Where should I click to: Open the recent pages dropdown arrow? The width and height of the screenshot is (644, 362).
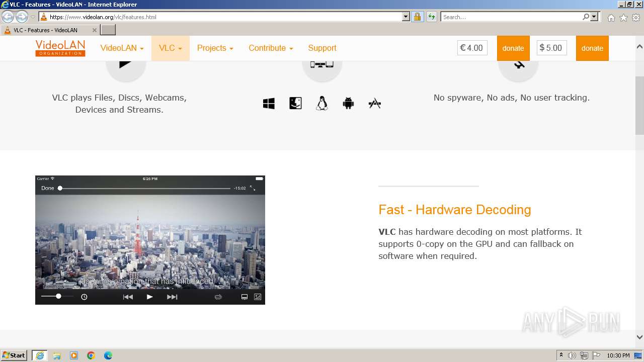(x=33, y=17)
